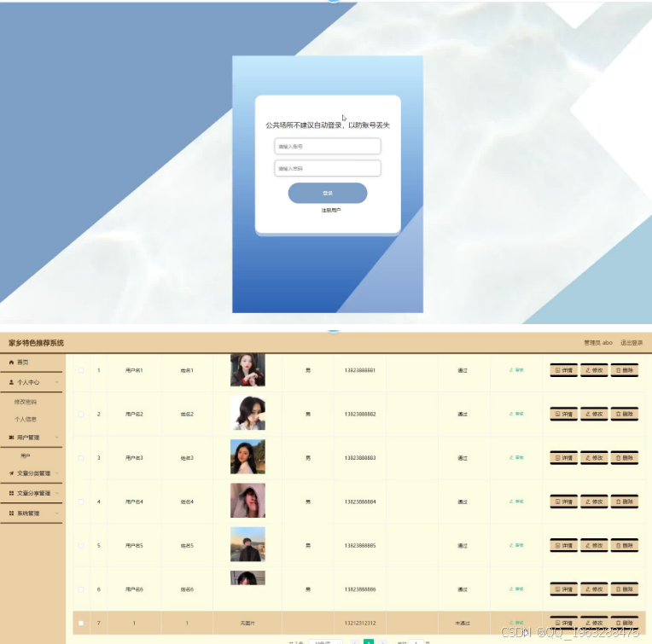The height and width of the screenshot is (644, 652).
Task: Collapse the 个人中心 menu chevron
Action: pyautogui.click(x=57, y=382)
